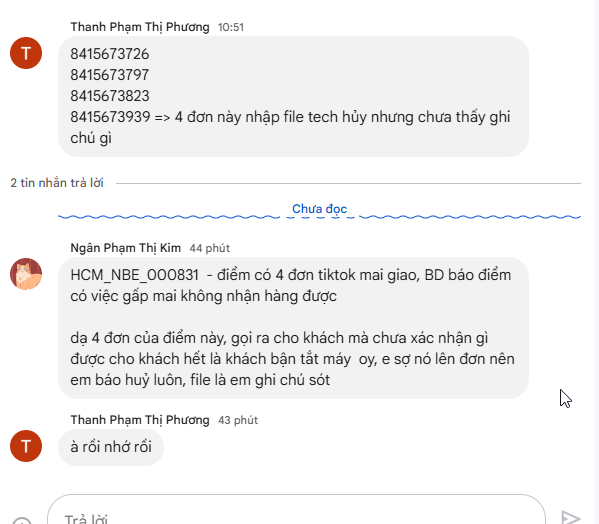Click the '43 phút' timestamp
The height and width of the screenshot is (524, 599).
coord(238,420)
